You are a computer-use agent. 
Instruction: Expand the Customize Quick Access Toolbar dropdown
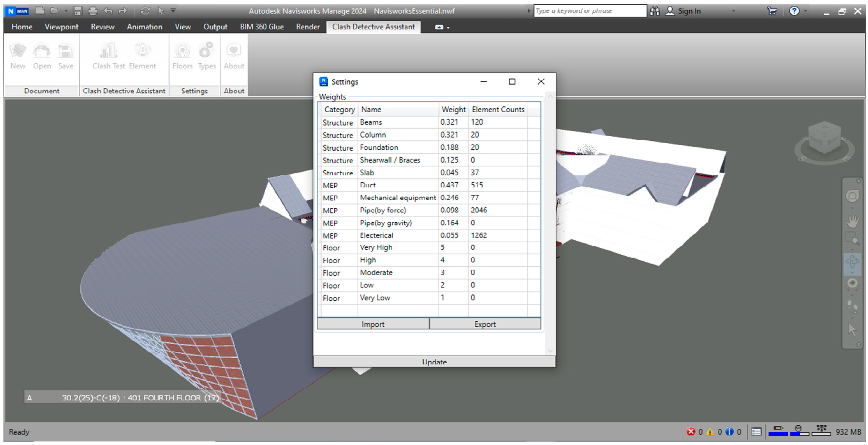tap(173, 11)
